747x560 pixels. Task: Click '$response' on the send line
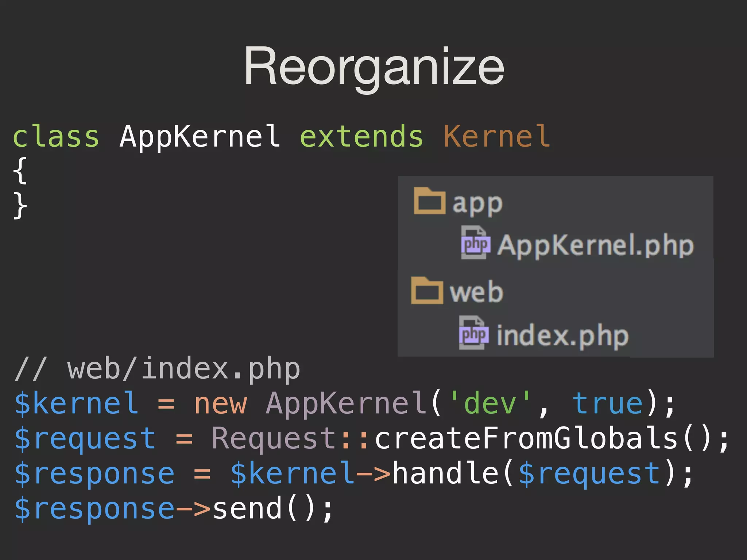(x=94, y=509)
